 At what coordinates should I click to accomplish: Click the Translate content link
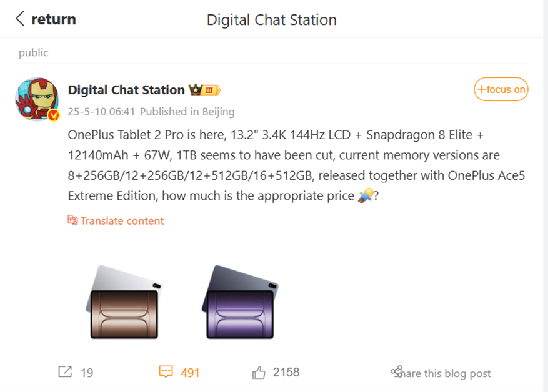coord(122,220)
